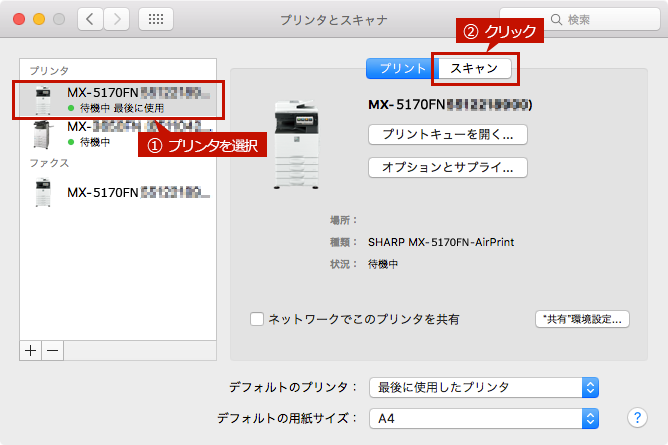The width and height of the screenshot is (668, 445).
Task: Add a printer with the plus button
Action: (30, 350)
